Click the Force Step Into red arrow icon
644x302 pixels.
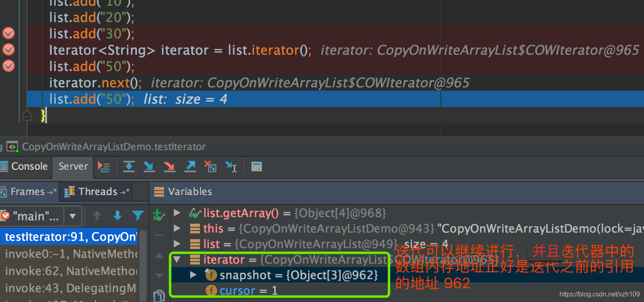coord(169,167)
